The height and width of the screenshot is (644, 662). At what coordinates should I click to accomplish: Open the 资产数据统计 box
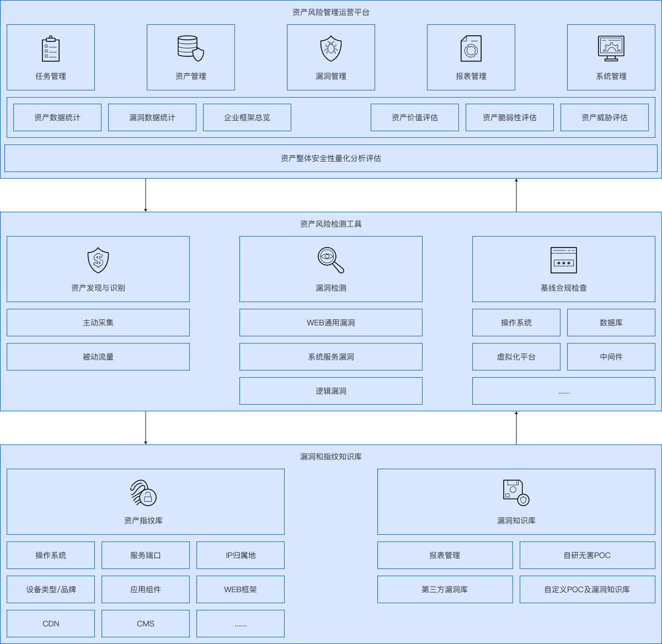tap(57, 117)
